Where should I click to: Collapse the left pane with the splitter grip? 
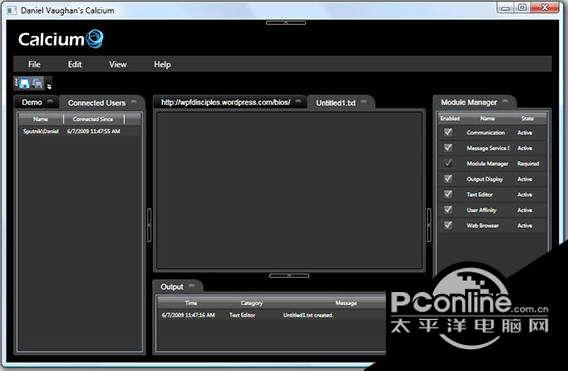pos(149,225)
